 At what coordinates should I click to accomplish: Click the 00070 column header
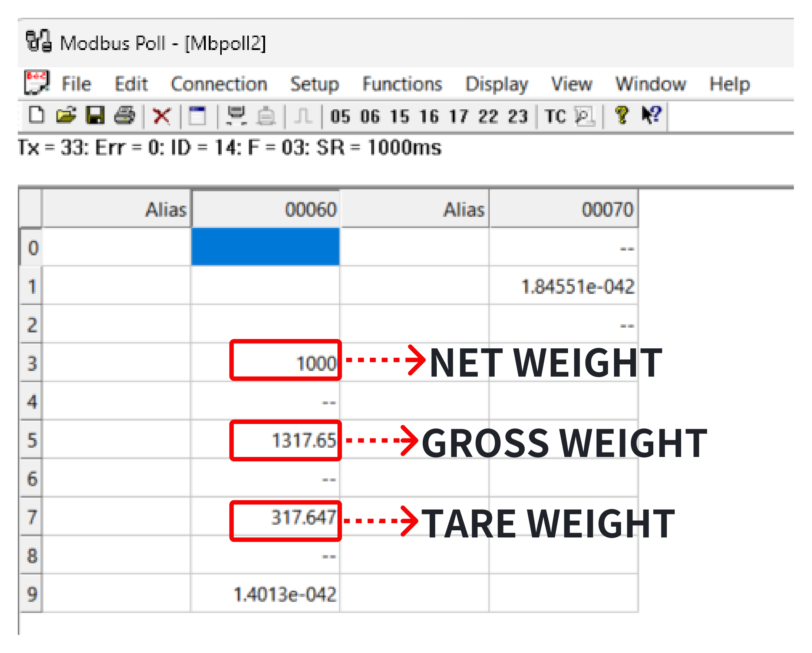point(564,209)
